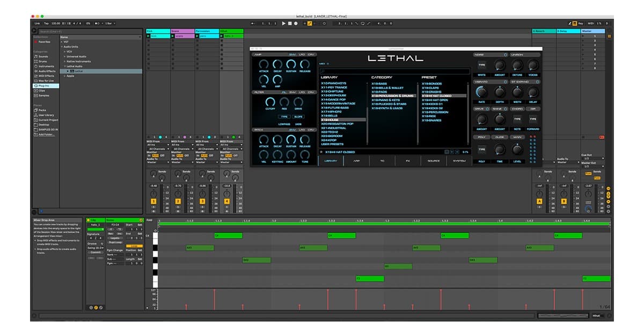Click the Stop button in transport
The image size is (644, 336).
(x=290, y=24)
